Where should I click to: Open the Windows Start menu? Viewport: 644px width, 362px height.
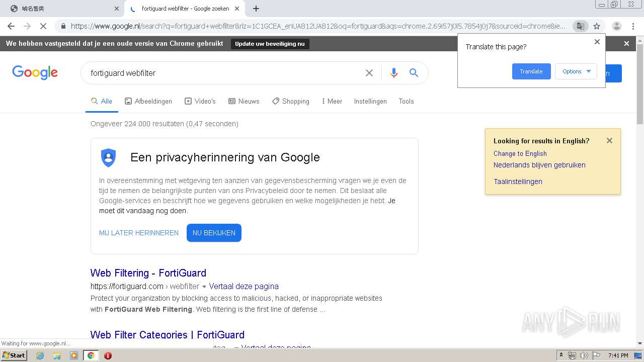click(14, 355)
